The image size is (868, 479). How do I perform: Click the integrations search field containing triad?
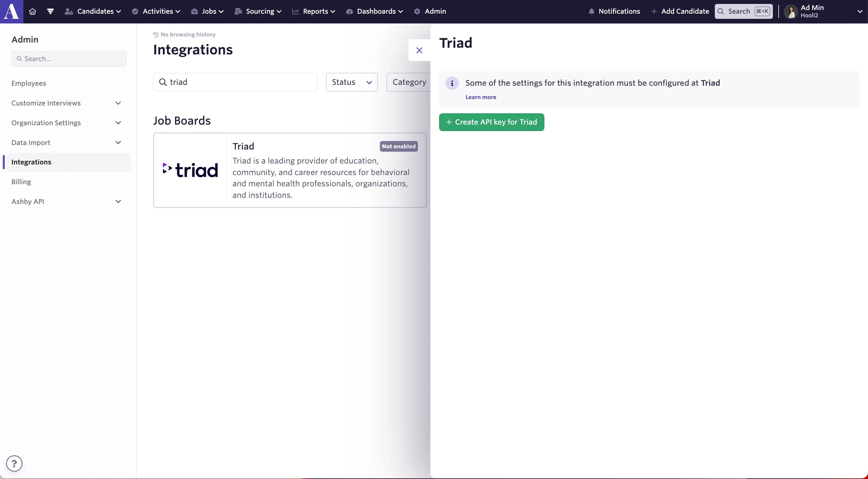pos(235,82)
